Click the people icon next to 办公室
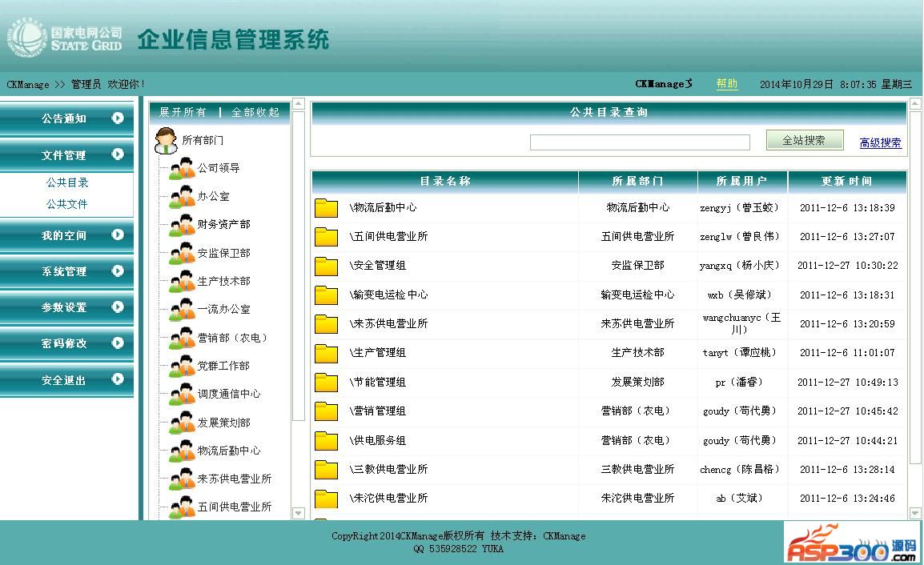This screenshot has height=565, width=924. (182, 197)
